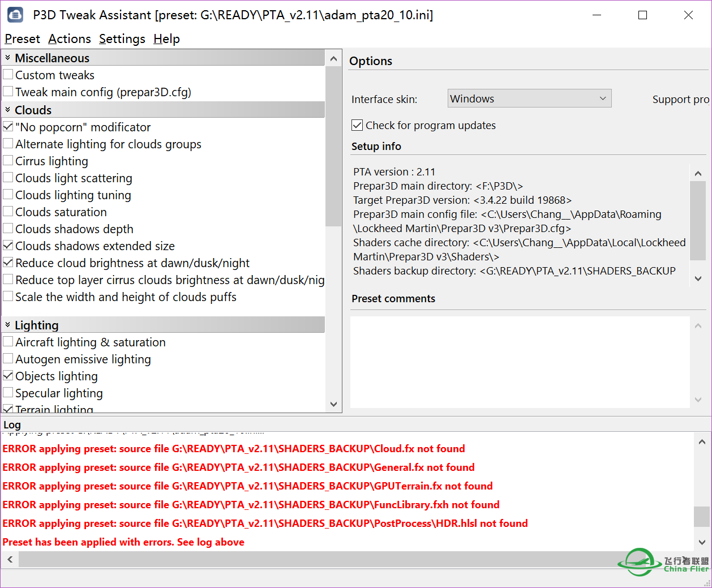Enable the Clouds light scattering tweak

[8, 177]
